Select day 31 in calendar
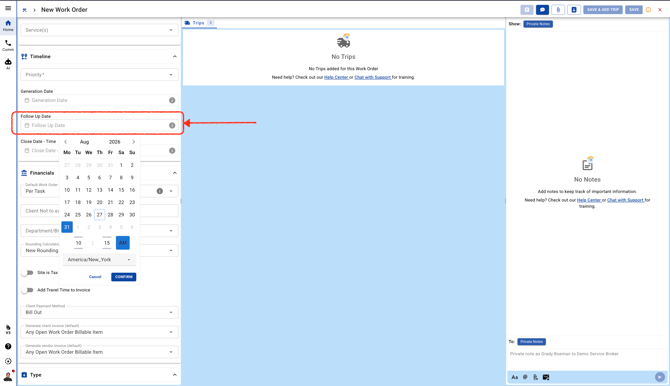This screenshot has width=670, height=386. (67, 227)
